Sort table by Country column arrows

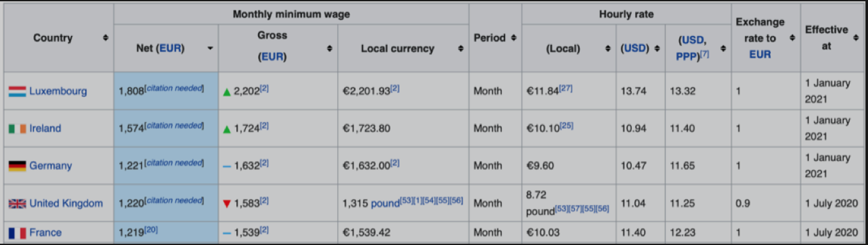pyautogui.click(x=106, y=38)
